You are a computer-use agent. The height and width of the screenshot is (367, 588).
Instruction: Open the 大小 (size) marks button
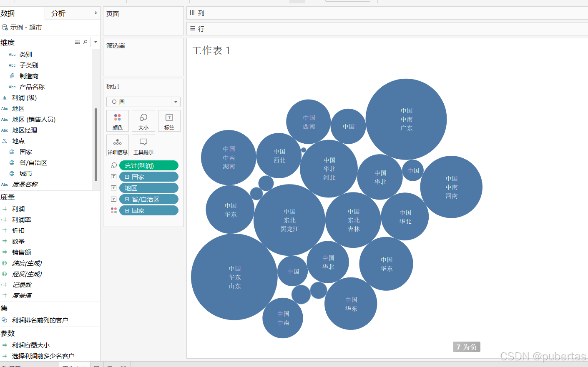pyautogui.click(x=143, y=121)
